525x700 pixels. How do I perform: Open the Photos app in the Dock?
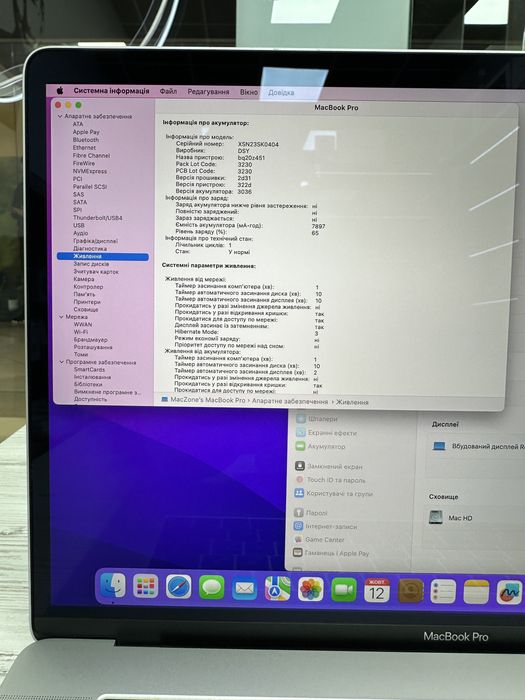tap(311, 589)
